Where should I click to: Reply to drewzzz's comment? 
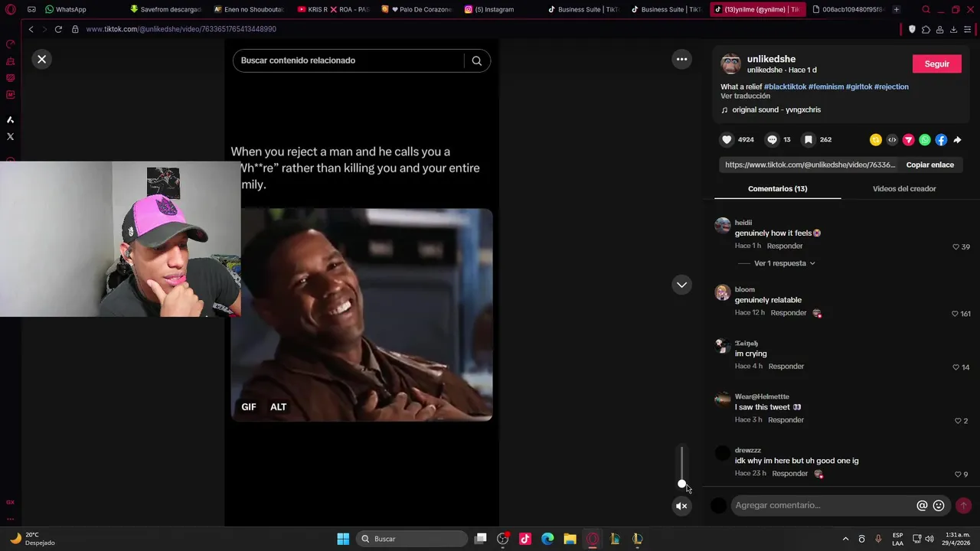(790, 474)
